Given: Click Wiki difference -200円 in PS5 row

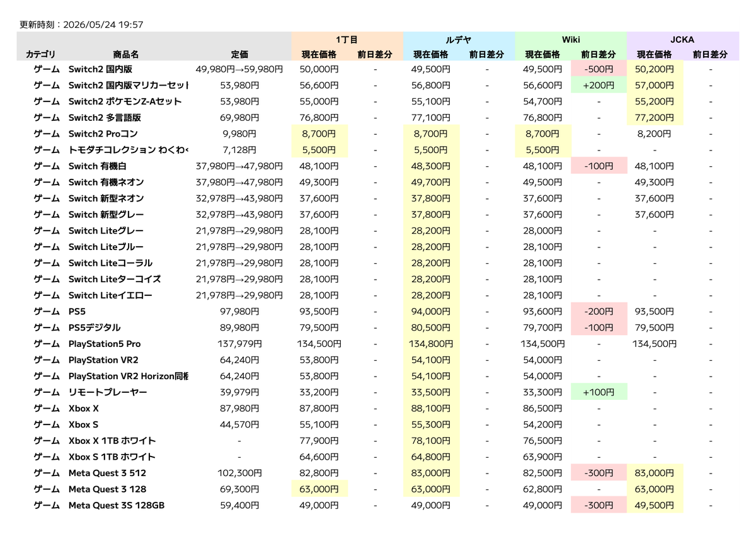Looking at the screenshot, I should pos(599,312).
